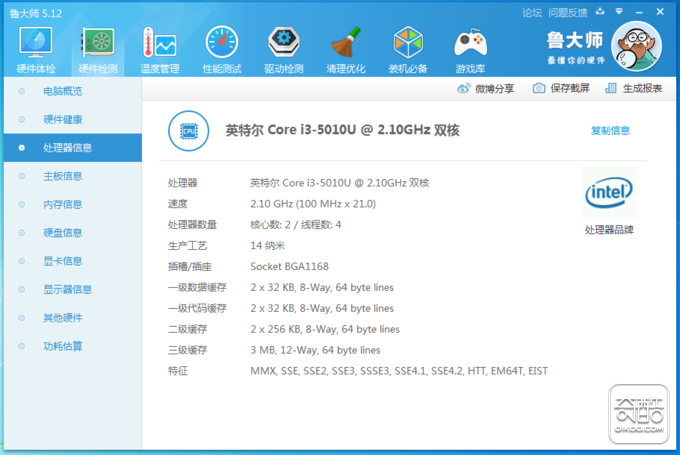Open 清理优化 cleanup broom icon
This screenshot has height=455, width=680.
point(346,42)
